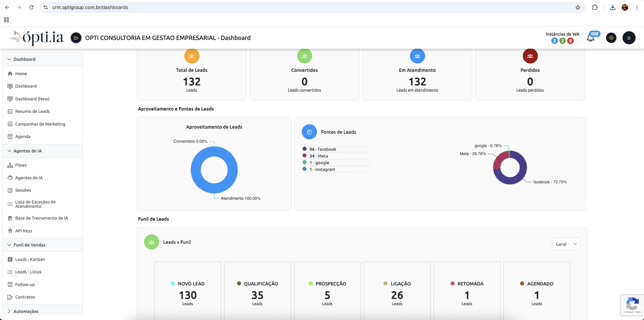Open the Sessões panel
Screen dimensions: 644x320
pyautogui.click(x=24, y=190)
